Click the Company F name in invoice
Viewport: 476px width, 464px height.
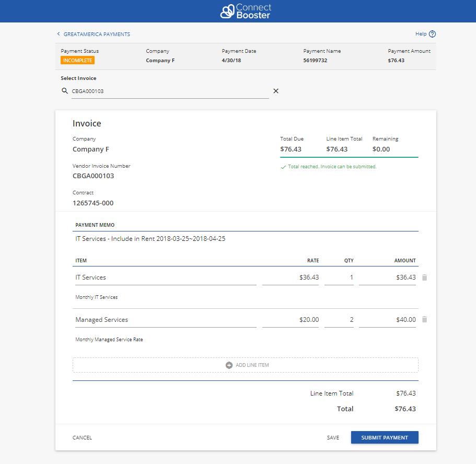click(91, 149)
